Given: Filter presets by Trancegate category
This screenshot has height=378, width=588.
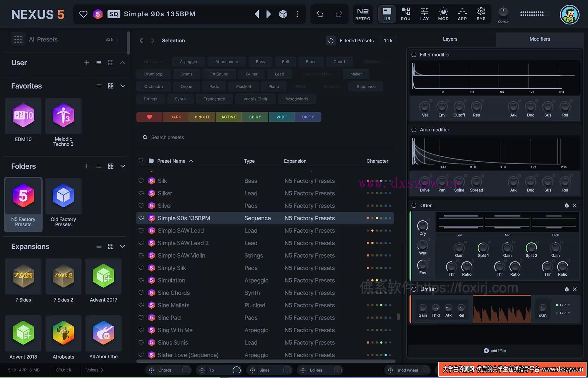Looking at the screenshot, I should [214, 99].
